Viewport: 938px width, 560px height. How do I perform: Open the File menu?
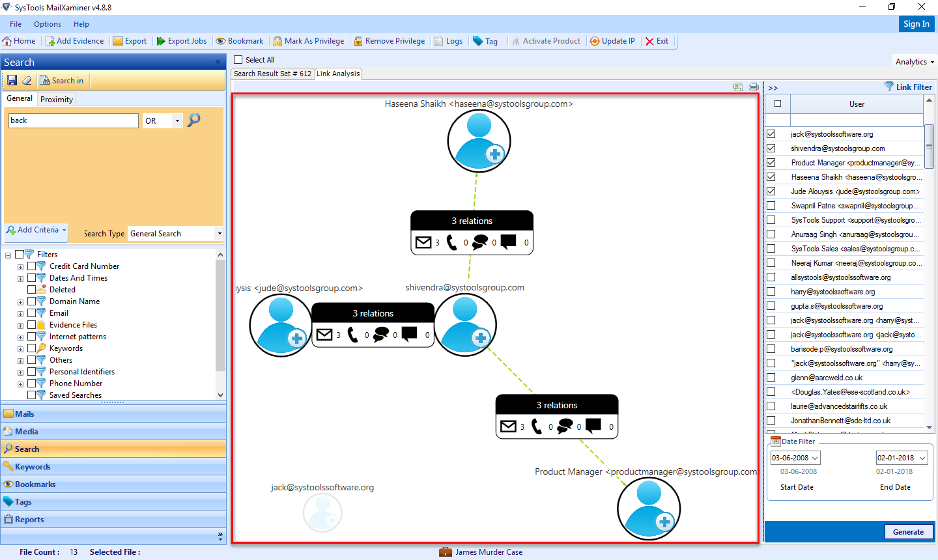(16, 24)
